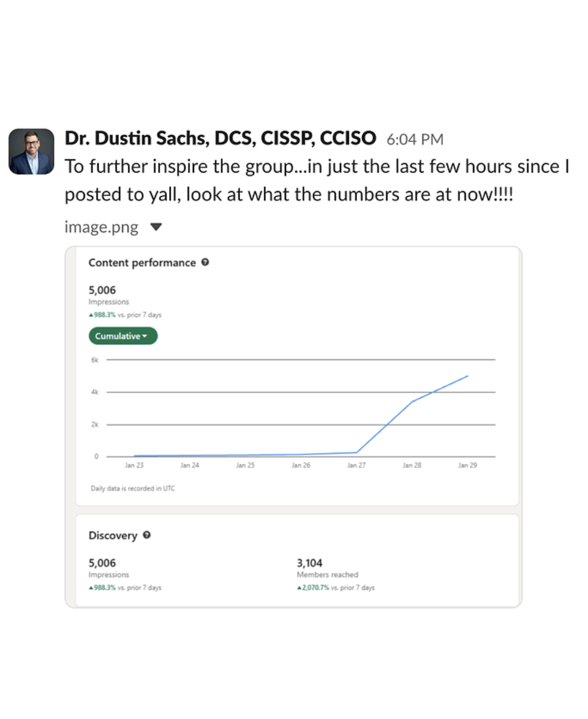Click the 6:04 PM message timestamp
The width and height of the screenshot is (588, 719).
415,139
